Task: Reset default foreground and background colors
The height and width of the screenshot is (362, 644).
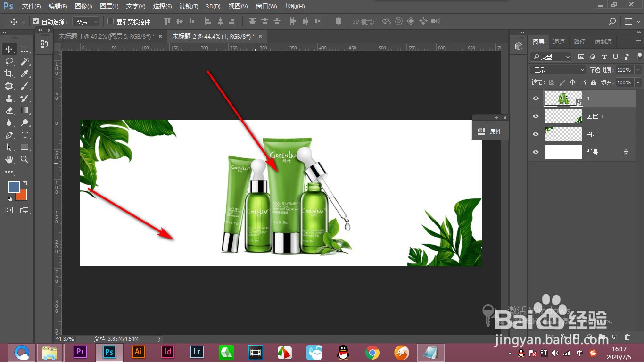Action: tap(10, 199)
